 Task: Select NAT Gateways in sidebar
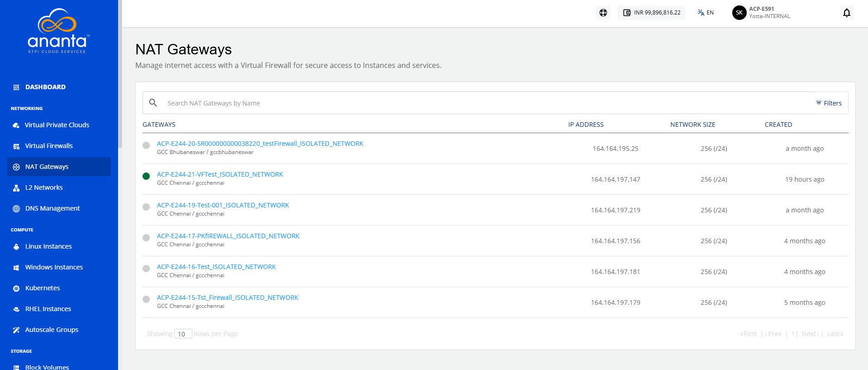coord(59,167)
